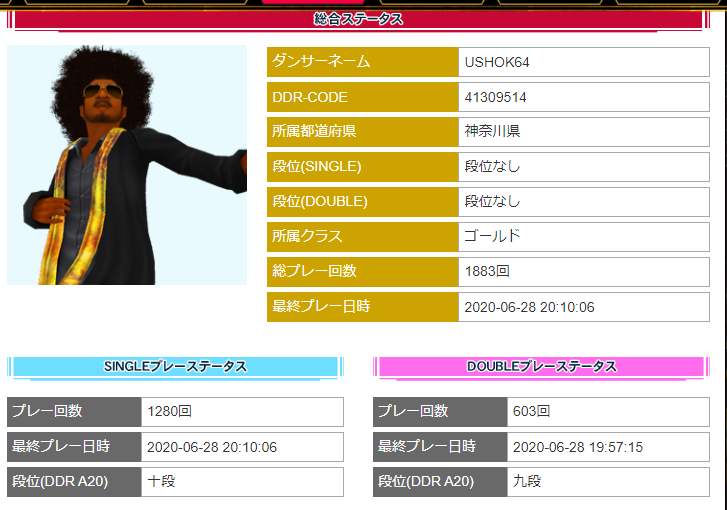Click the class value ゴールド
This screenshot has height=510, width=727.
pyautogui.click(x=492, y=236)
